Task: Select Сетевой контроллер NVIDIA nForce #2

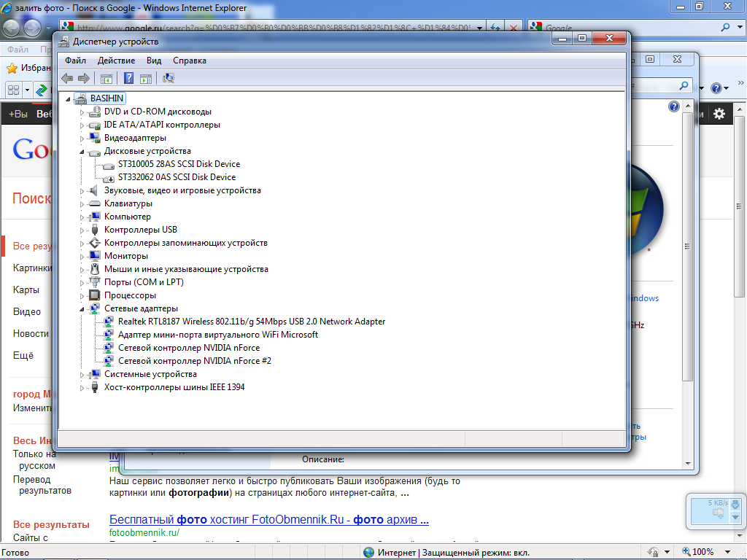Action: (194, 361)
